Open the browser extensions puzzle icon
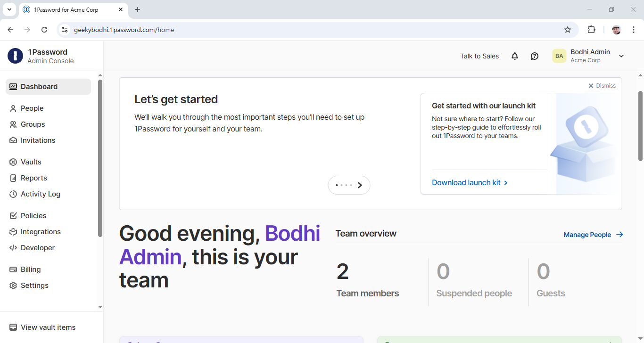 click(x=591, y=30)
